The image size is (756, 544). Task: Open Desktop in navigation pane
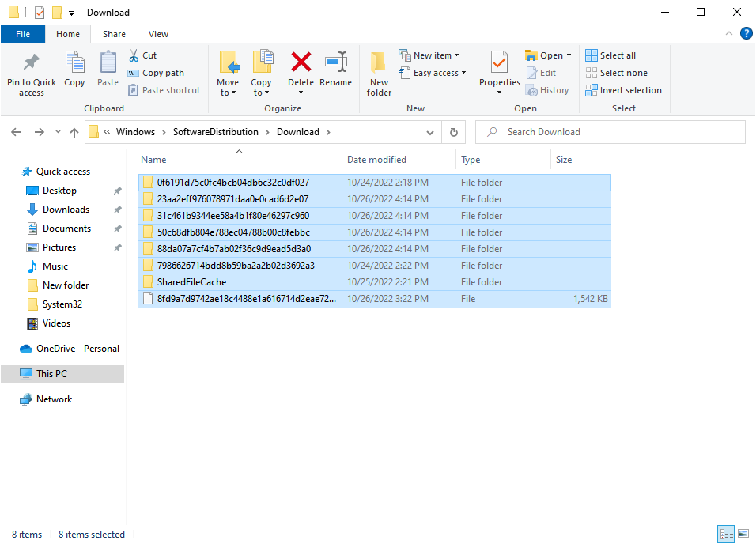pyautogui.click(x=59, y=191)
